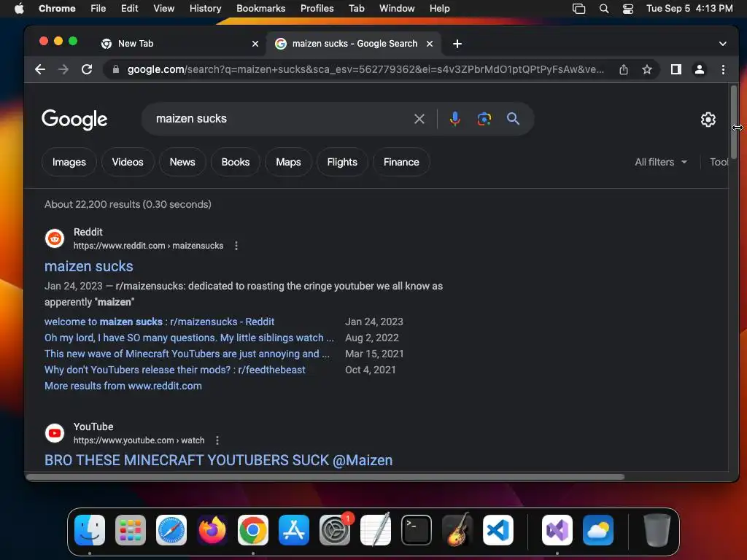The image size is (747, 560).
Task: Close the maizen sucks search tab
Action: [430, 44]
